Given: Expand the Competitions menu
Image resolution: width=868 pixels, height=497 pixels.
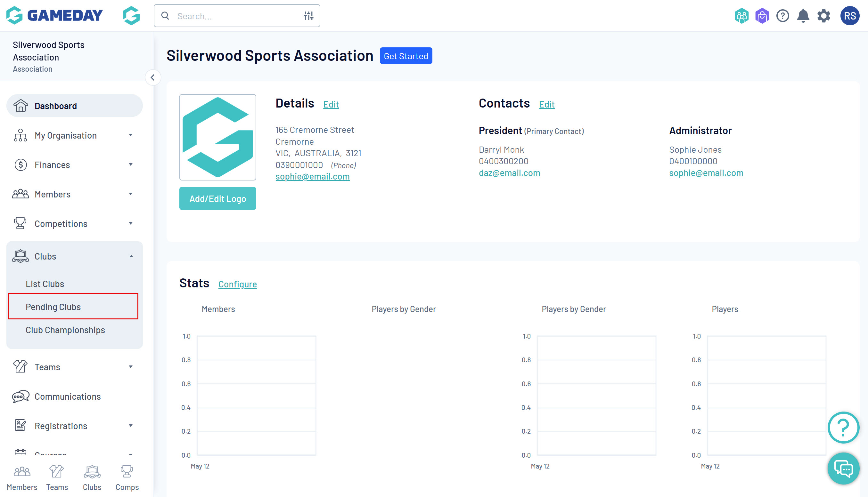Looking at the screenshot, I should coord(74,224).
